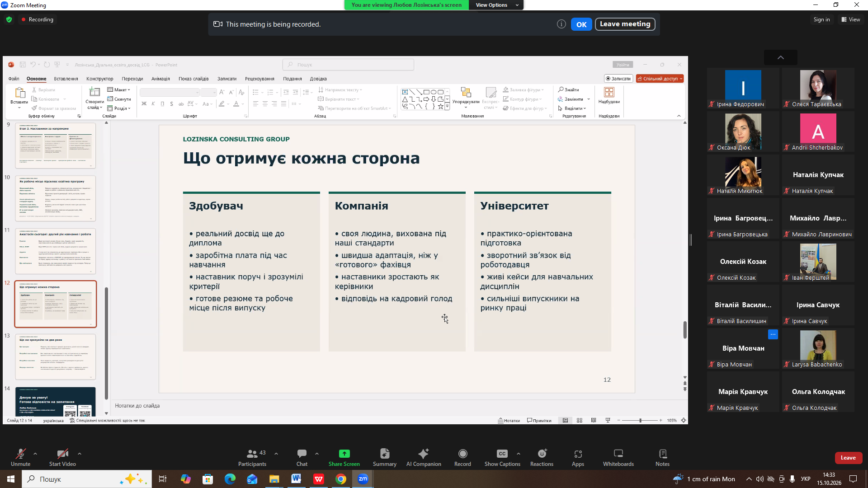
Task: Open Word from the Windows taskbar
Action: click(296, 479)
